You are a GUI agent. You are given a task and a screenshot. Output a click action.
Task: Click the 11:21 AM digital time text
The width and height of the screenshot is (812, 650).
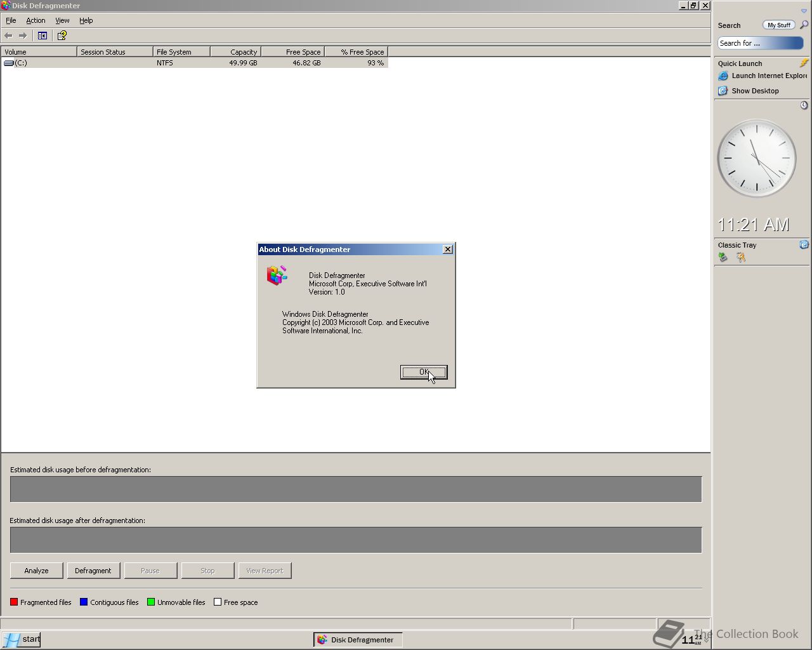pos(754,225)
